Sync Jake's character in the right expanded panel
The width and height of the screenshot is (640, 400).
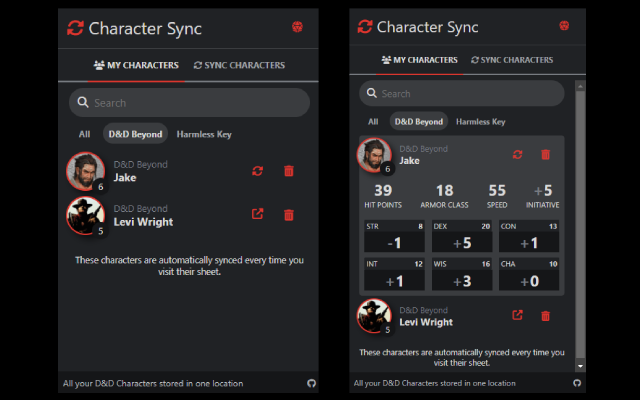point(518,154)
